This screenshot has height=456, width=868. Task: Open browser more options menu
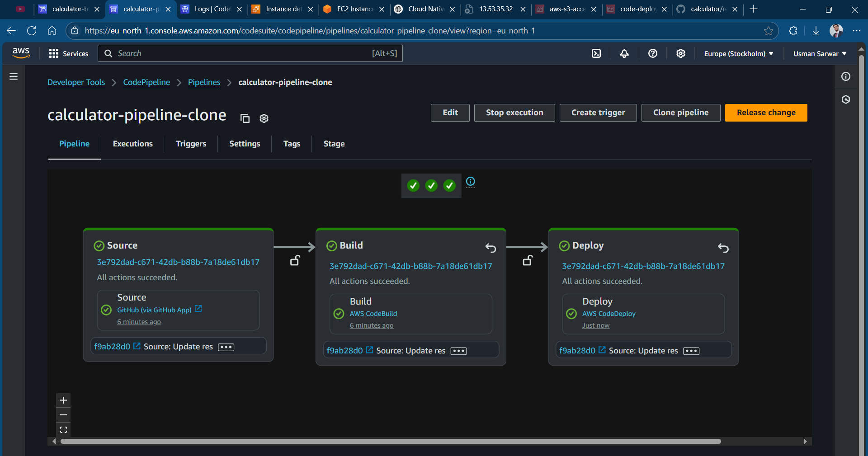point(856,31)
